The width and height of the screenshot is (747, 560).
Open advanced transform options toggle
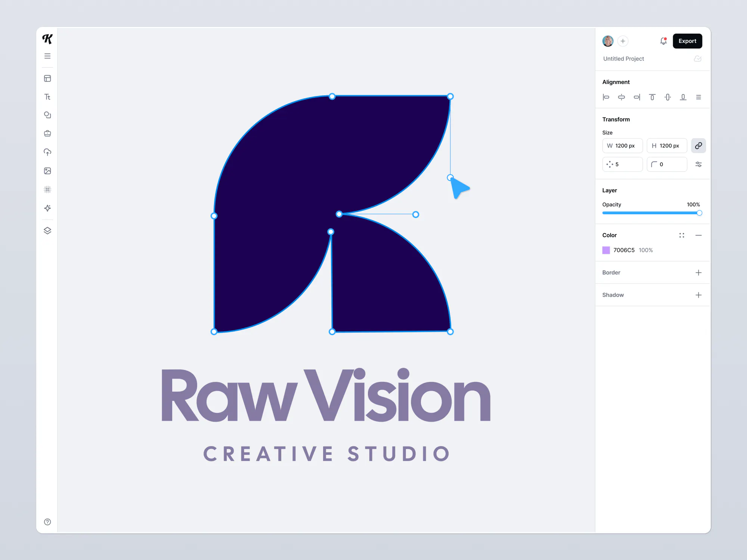tap(698, 164)
